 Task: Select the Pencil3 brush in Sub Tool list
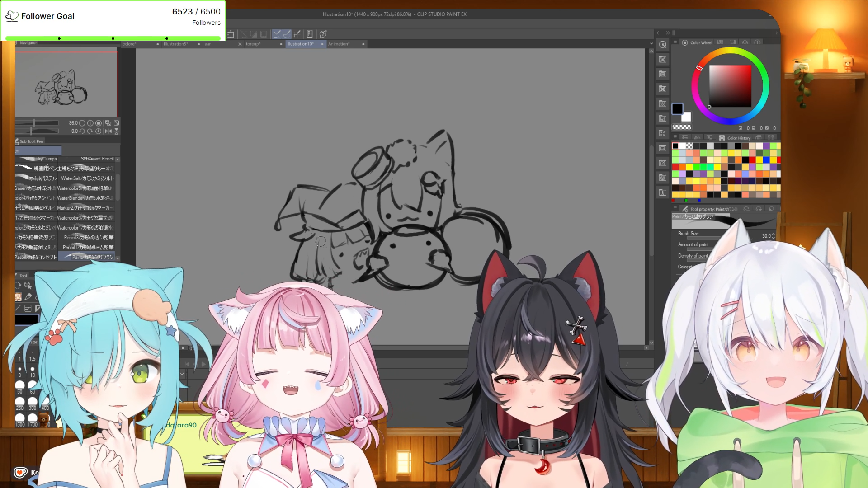pos(87,237)
